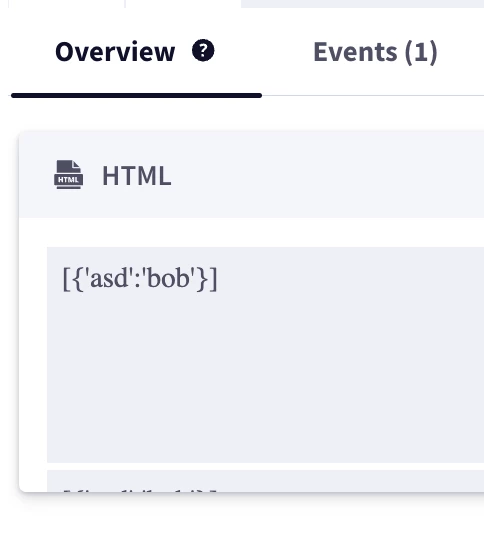Click the dark underline beneath Overview tab
Viewport: 484px width, 536px height.
tap(136, 96)
